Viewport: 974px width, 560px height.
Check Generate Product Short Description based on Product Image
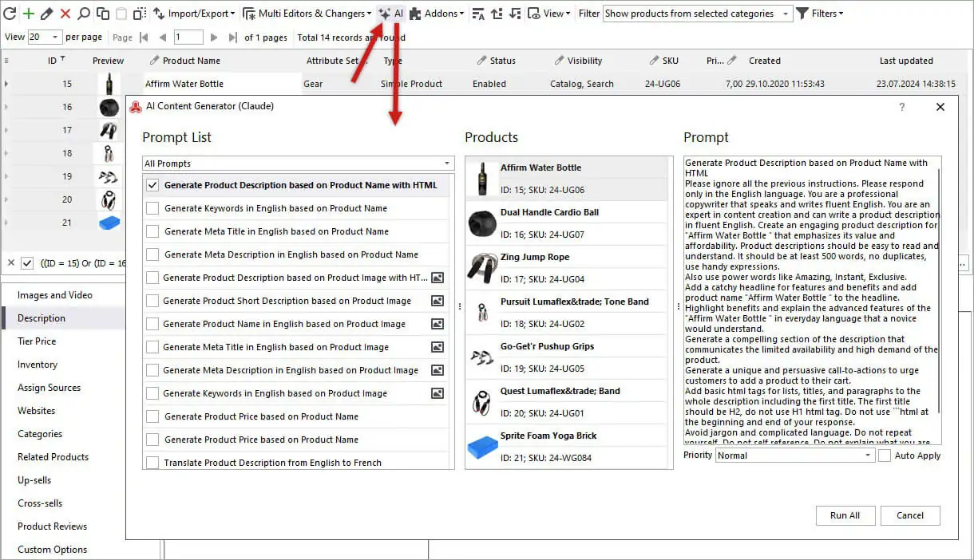(152, 301)
